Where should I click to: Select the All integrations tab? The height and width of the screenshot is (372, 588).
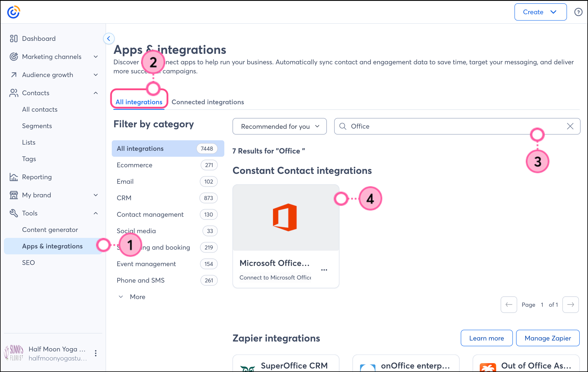(x=139, y=102)
